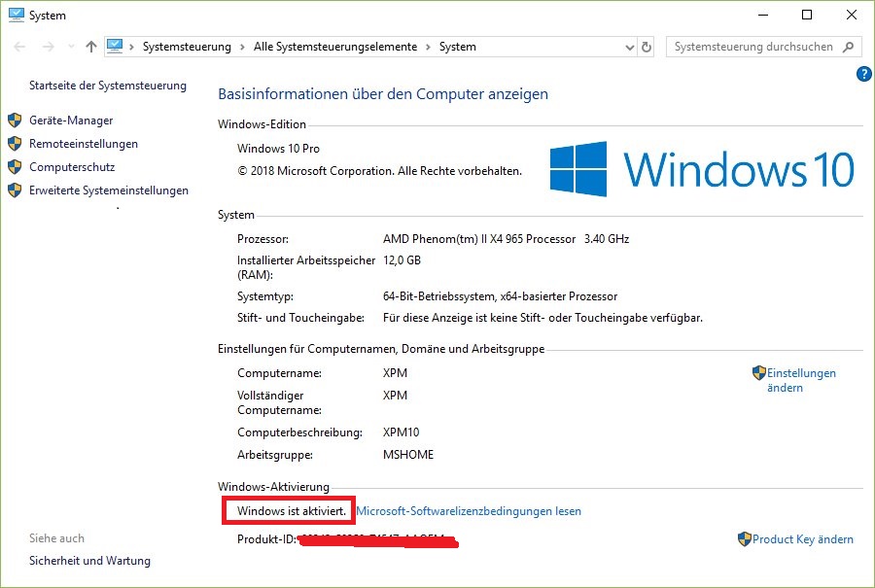Viewport: 875px width, 588px height.
Task: Click the Stift- und Toucheingabe availability message
Action: point(542,318)
